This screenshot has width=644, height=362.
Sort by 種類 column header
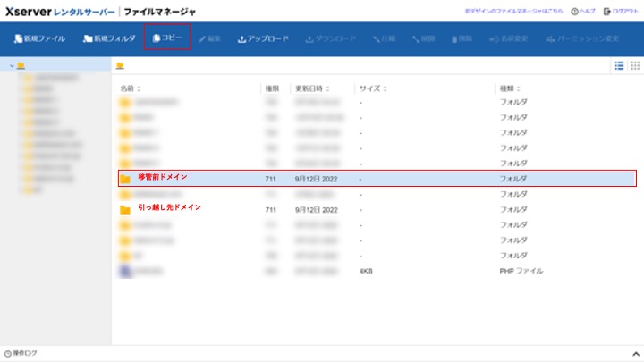coord(510,88)
